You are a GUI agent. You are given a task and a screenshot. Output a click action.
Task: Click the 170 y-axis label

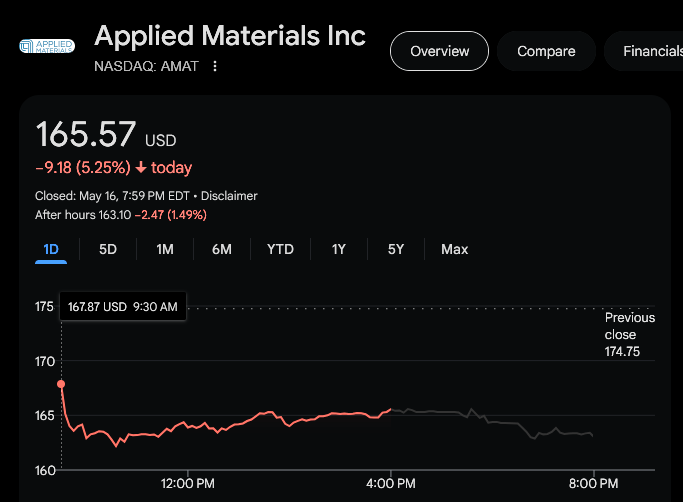coord(44,362)
